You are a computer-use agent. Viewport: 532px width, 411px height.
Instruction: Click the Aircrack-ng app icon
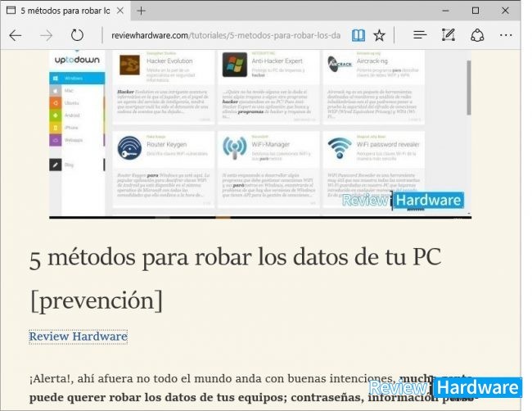pyautogui.click(x=340, y=64)
